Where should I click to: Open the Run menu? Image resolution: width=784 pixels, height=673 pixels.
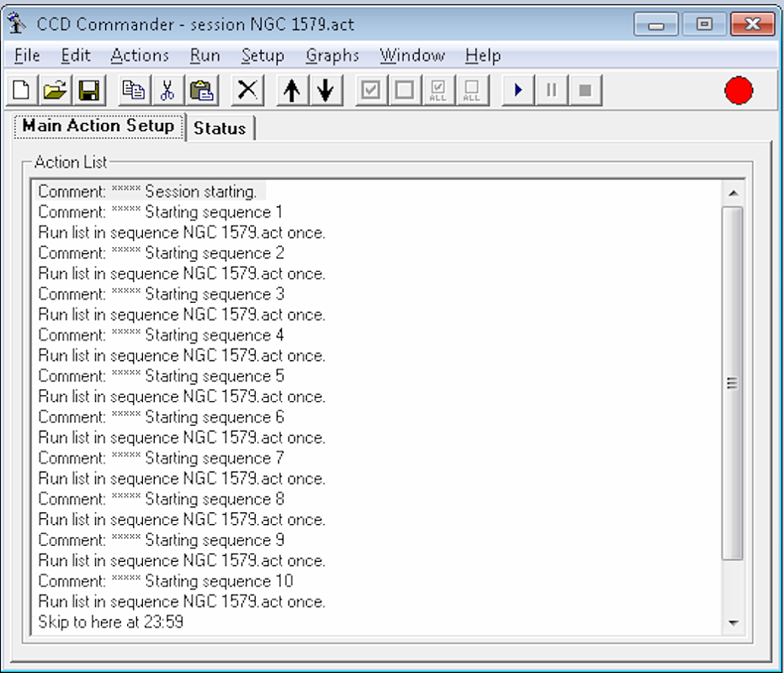204,56
